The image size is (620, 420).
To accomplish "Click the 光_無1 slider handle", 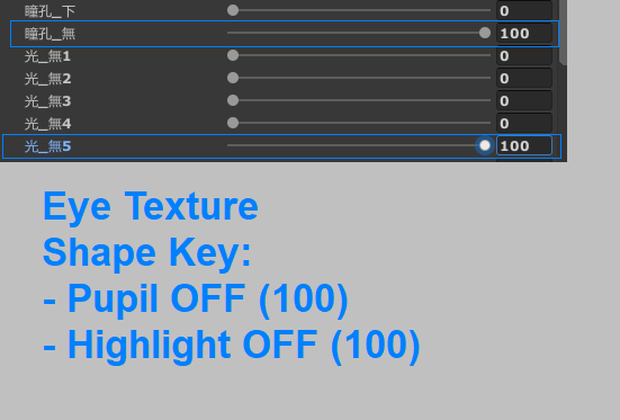I will [x=233, y=55].
